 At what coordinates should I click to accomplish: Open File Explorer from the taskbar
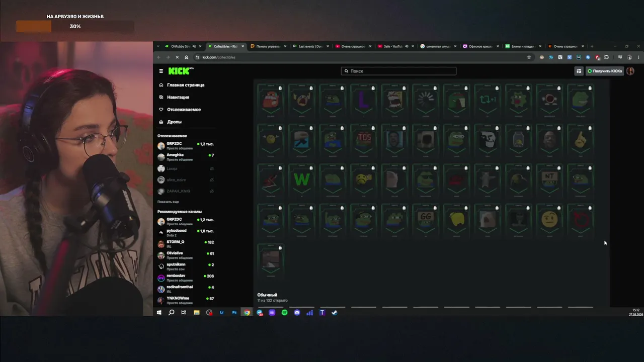[197, 312]
